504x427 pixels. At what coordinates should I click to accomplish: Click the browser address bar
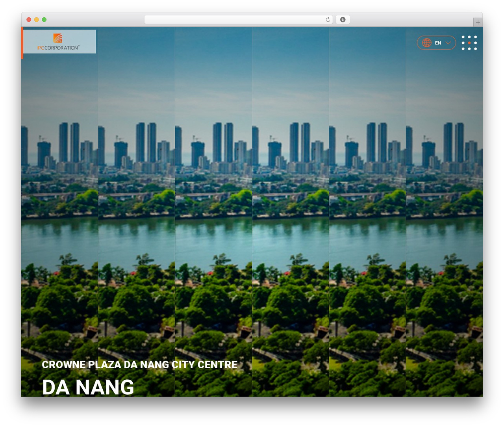tap(238, 20)
